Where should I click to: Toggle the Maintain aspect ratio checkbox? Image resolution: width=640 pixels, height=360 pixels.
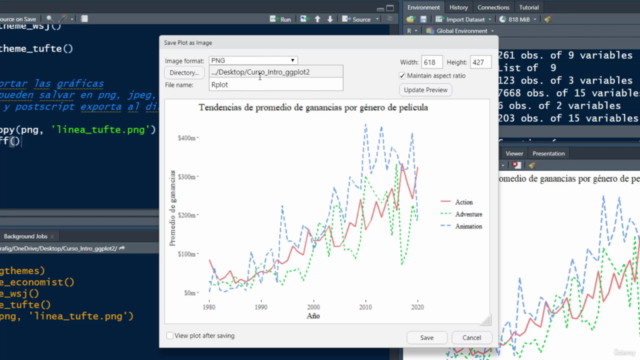(402, 76)
